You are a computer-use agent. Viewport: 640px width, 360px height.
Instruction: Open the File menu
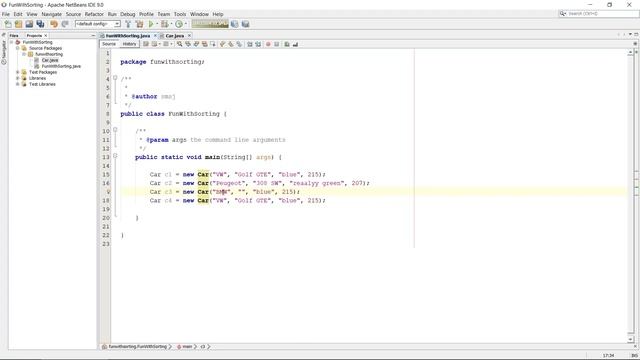pos(6,14)
